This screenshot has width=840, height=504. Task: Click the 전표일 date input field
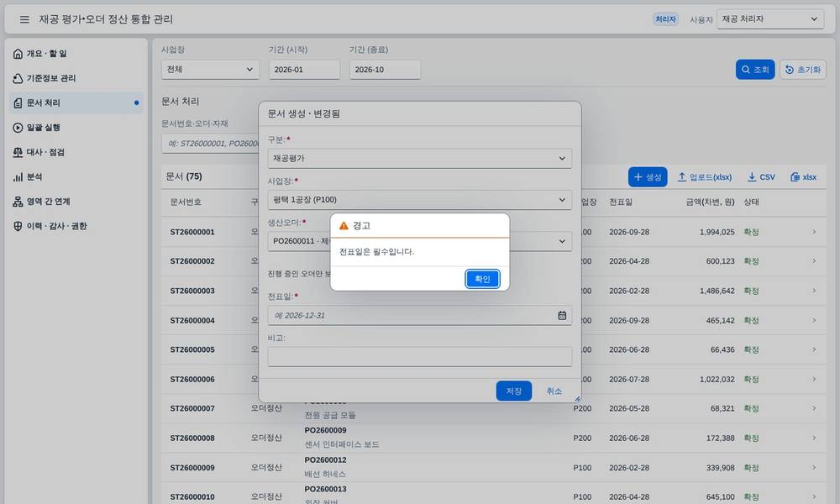(x=419, y=316)
